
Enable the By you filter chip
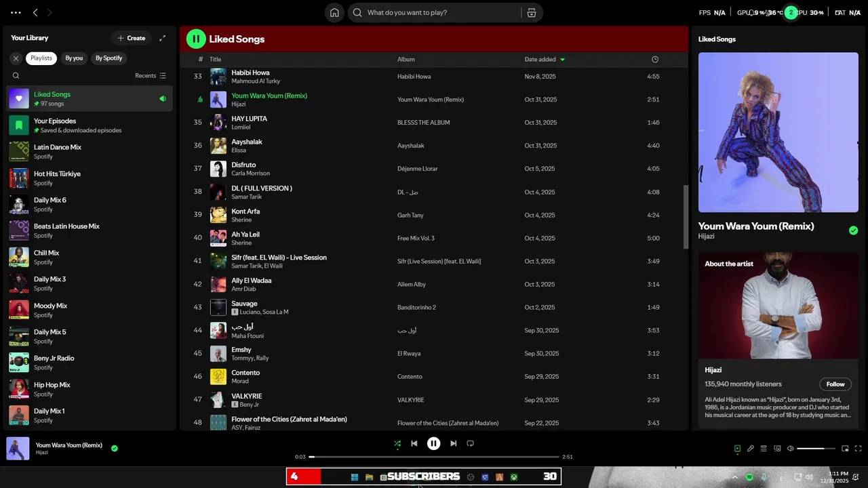click(x=74, y=58)
